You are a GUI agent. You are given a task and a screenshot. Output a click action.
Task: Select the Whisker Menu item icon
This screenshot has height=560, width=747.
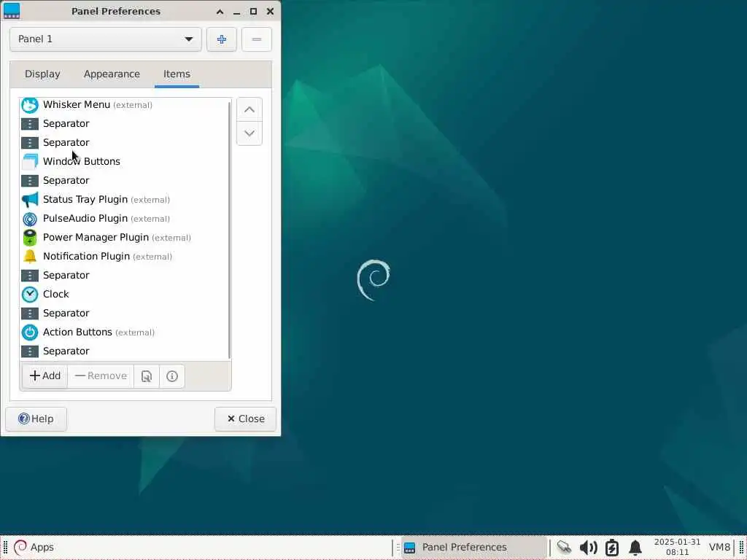[x=29, y=105]
